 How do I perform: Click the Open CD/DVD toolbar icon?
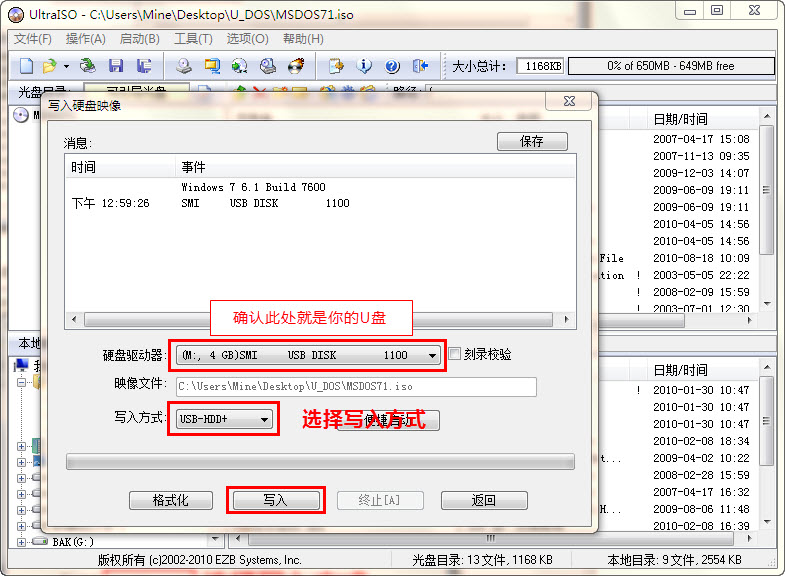tap(88, 66)
